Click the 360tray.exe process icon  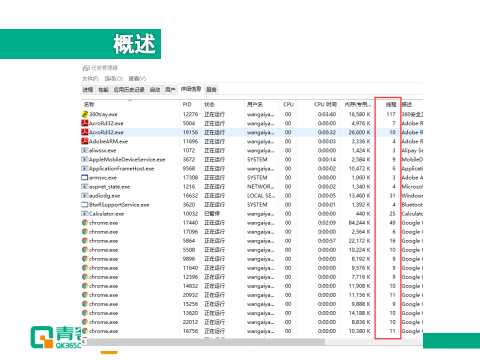[x=85, y=114]
